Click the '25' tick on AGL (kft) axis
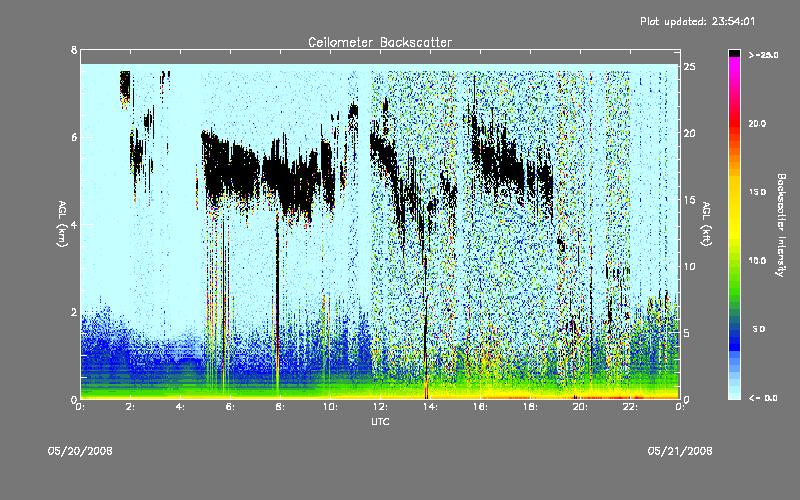The image size is (800, 500). (690, 67)
